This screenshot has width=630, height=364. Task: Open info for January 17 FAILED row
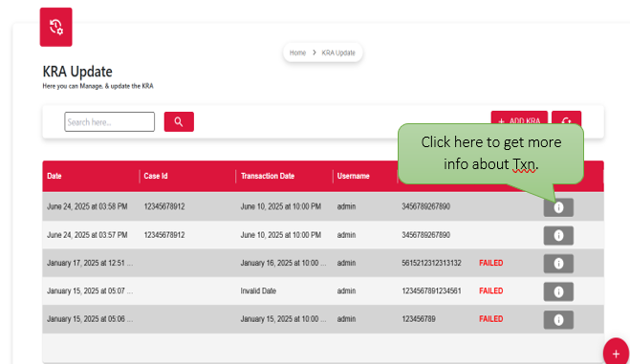[558, 264]
